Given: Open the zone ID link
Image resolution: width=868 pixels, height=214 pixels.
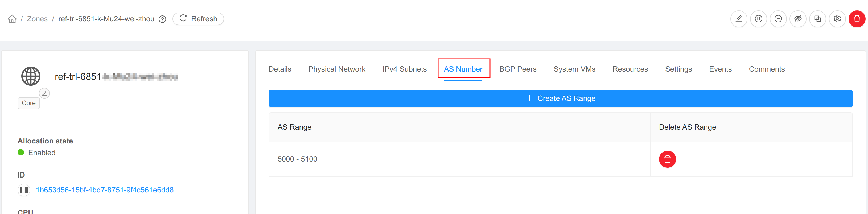Looking at the screenshot, I should point(104,190).
